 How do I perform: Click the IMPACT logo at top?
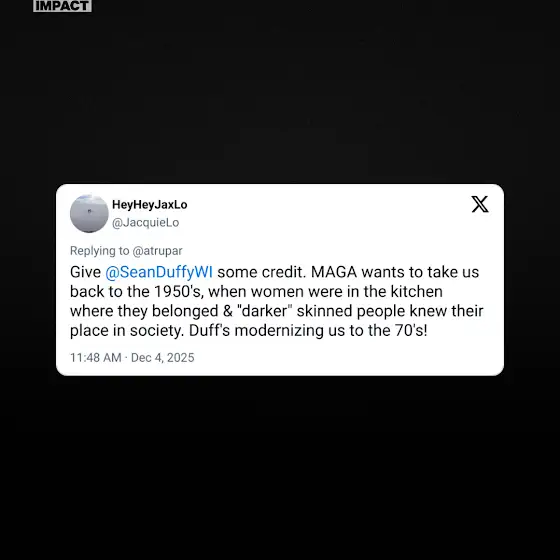tap(62, 6)
